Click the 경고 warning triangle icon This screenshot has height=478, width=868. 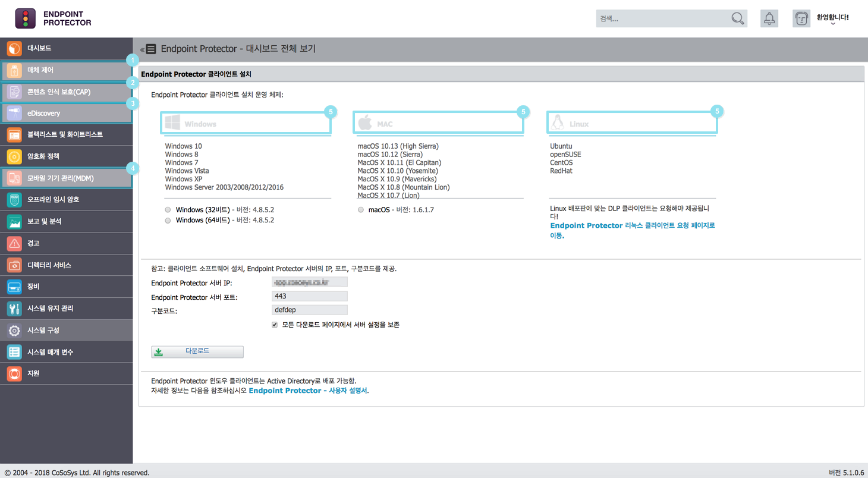[x=14, y=243]
